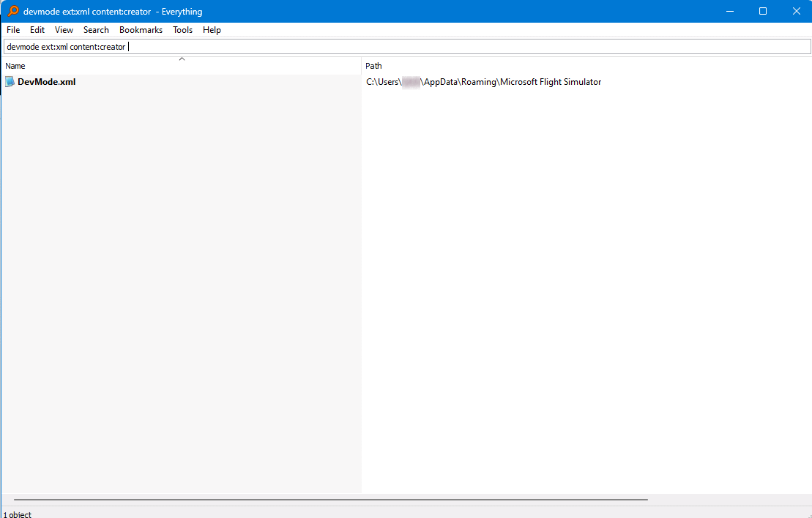
Task: Open the Search menu
Action: [x=96, y=30]
